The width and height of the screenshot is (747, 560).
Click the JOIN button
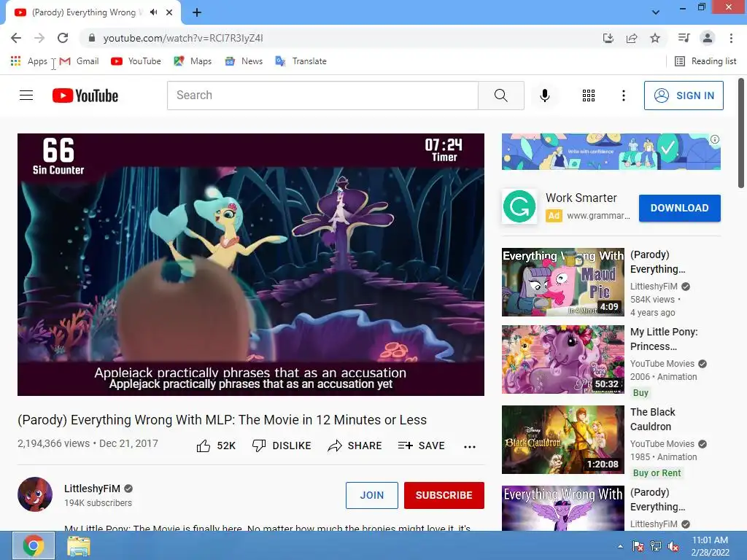click(371, 495)
